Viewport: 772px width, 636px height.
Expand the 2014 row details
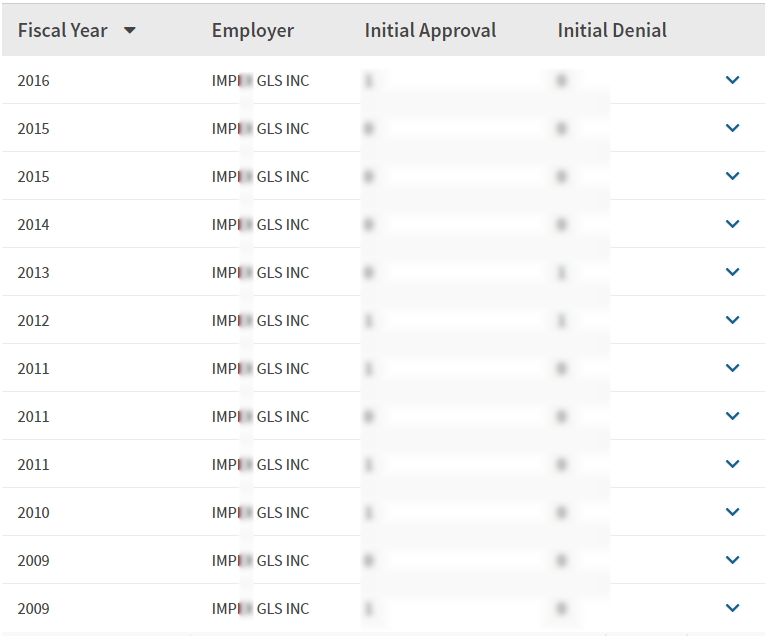(x=732, y=224)
